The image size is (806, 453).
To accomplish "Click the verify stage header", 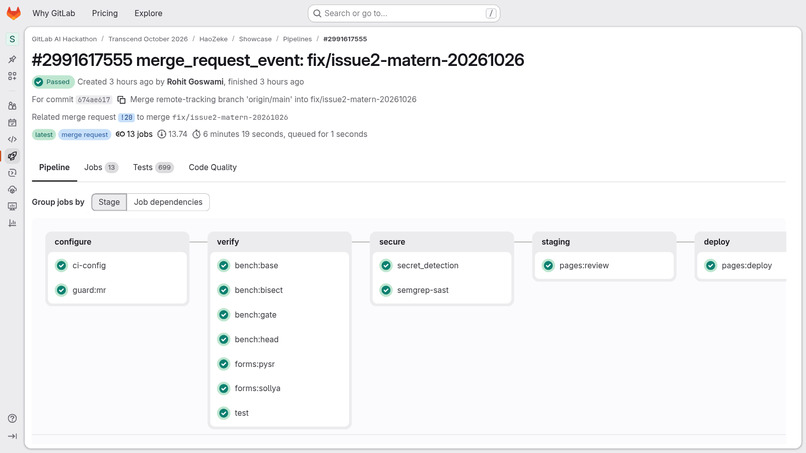I will [228, 242].
